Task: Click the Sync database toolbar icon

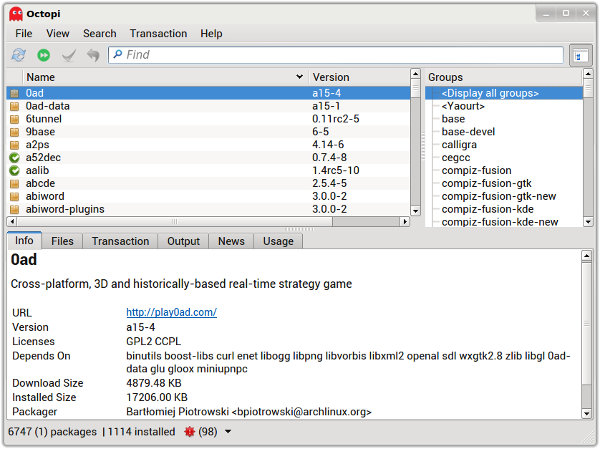Action: (x=18, y=55)
